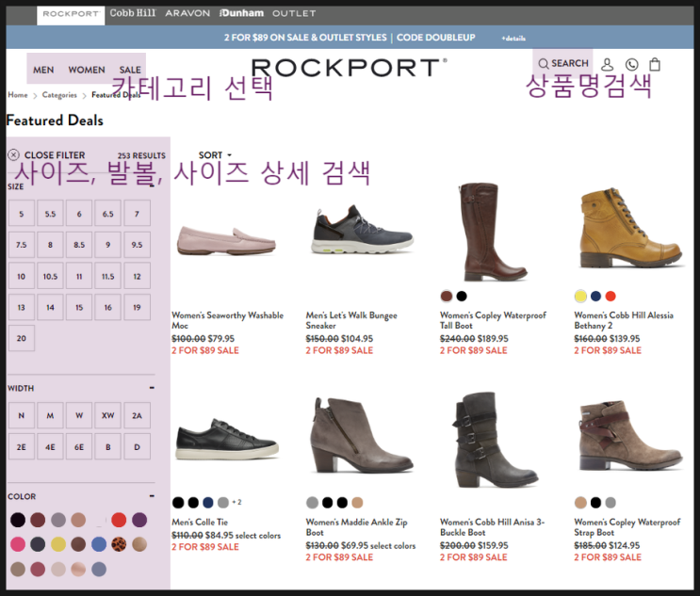Viewport: 700px width, 596px height.
Task: Click the Rockport logo
Action: (349, 68)
